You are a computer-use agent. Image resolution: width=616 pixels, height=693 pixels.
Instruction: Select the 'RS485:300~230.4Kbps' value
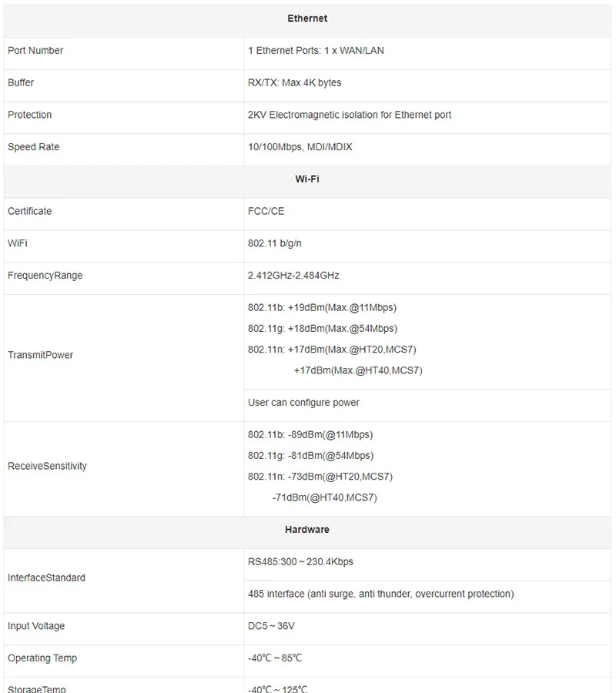tap(300, 562)
